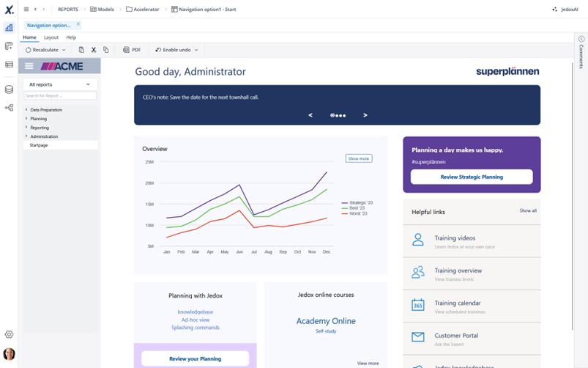Click Show more on Overview chart
The height and width of the screenshot is (368, 588).
(x=359, y=158)
